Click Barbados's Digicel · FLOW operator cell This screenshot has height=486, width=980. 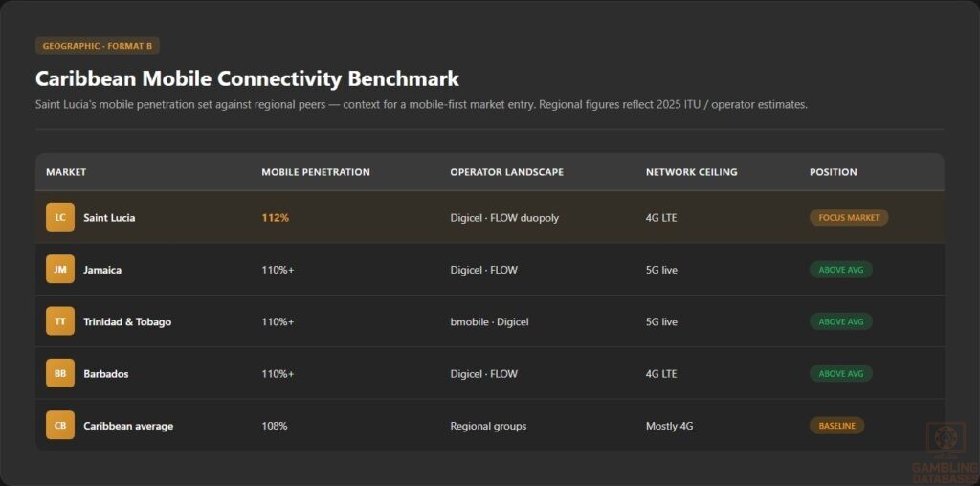tap(483, 373)
